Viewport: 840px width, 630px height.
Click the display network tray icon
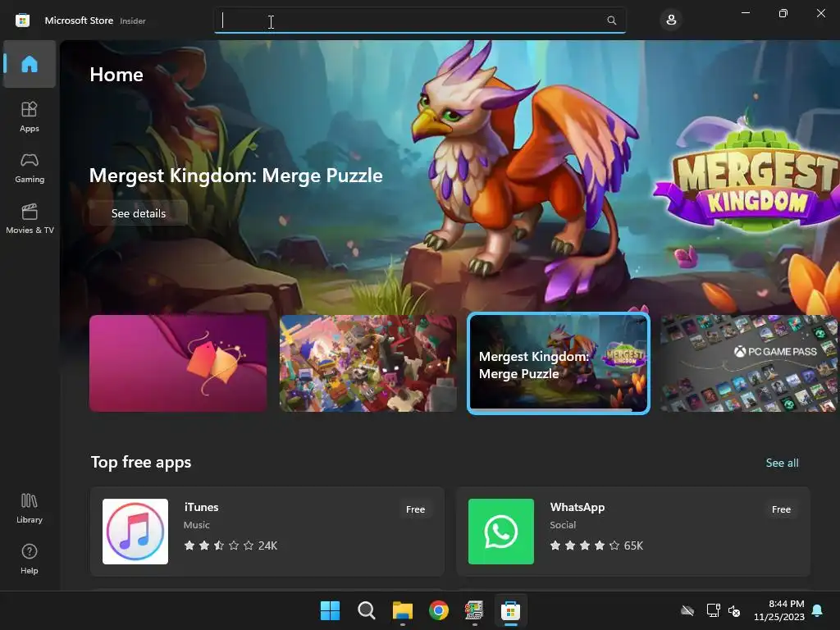point(713,610)
